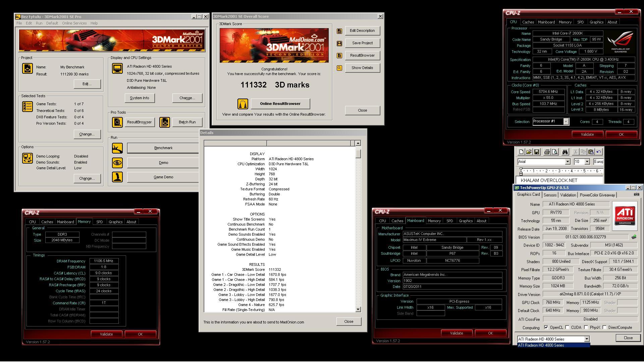Click Change button in Options section

[x=87, y=179]
